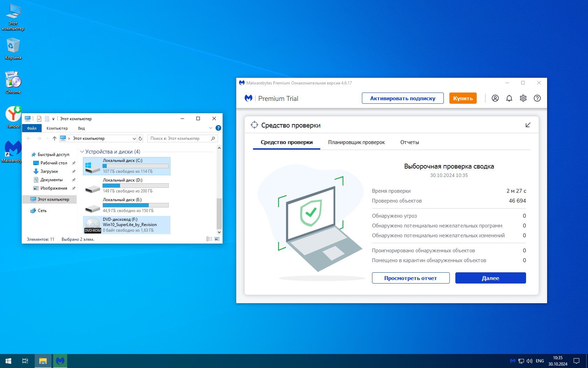Select DVD-дисковод (F:) in Explorer
Image resolution: width=588 pixels, height=368 pixels.
tap(127, 225)
